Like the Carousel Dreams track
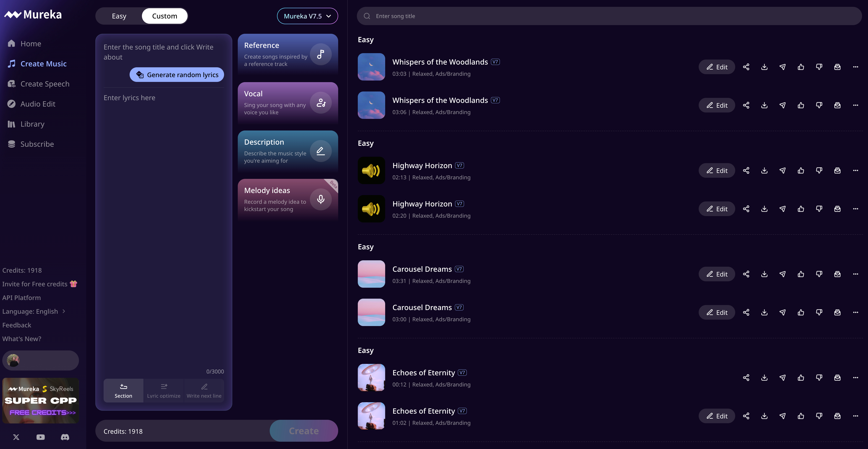 point(801,274)
